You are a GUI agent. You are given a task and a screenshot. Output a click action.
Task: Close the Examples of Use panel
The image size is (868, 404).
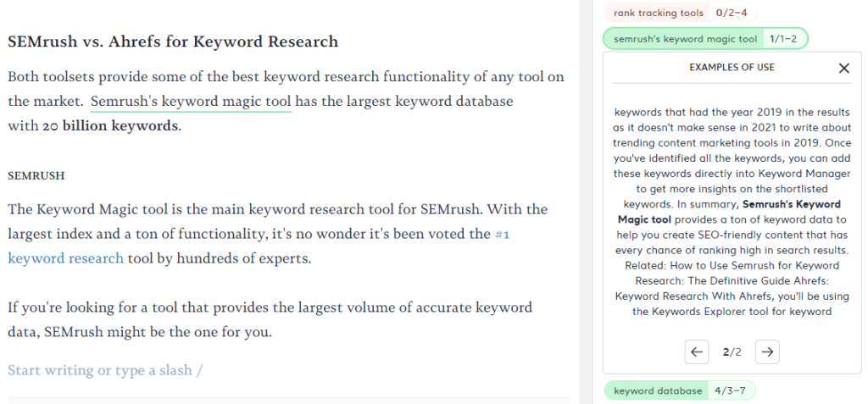point(843,68)
